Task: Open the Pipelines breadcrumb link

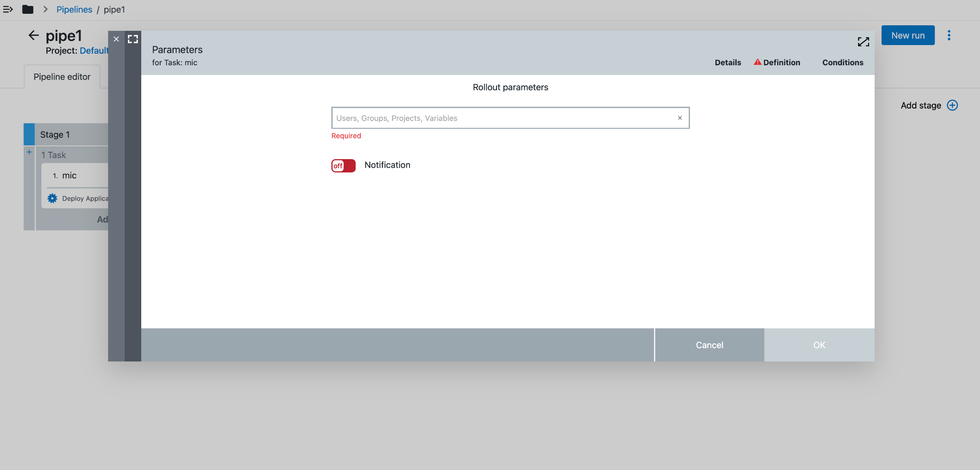Action: [x=74, y=9]
